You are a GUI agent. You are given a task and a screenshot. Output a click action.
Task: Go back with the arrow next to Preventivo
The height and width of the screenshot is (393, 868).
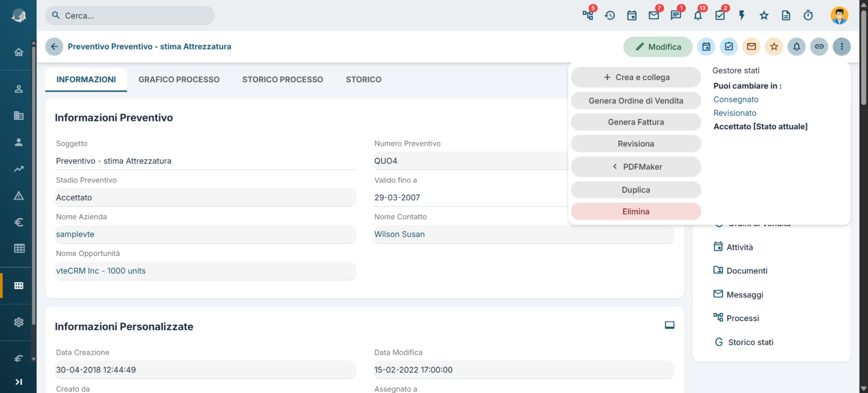click(x=54, y=47)
